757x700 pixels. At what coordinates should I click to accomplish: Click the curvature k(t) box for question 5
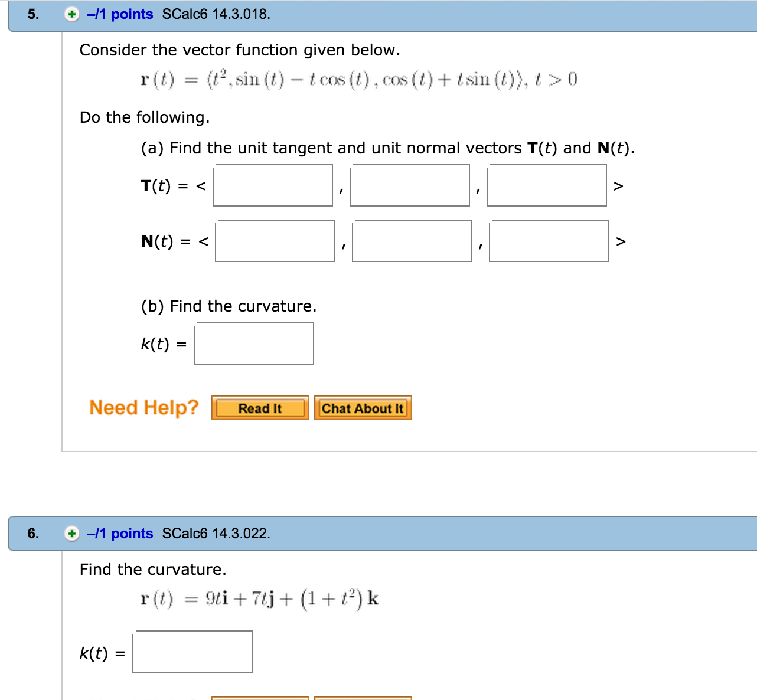click(253, 344)
